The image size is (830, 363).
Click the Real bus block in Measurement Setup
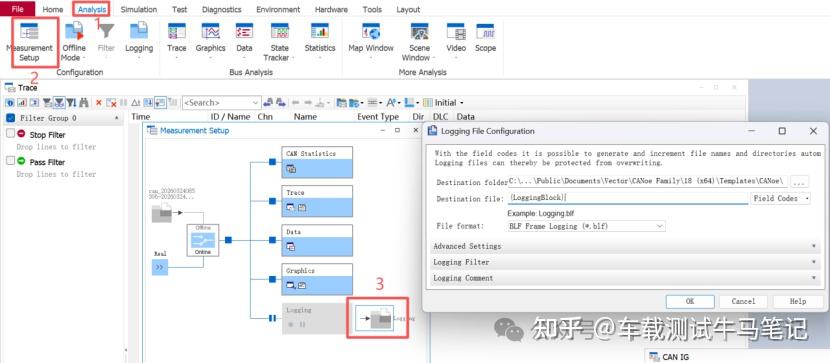tap(159, 268)
